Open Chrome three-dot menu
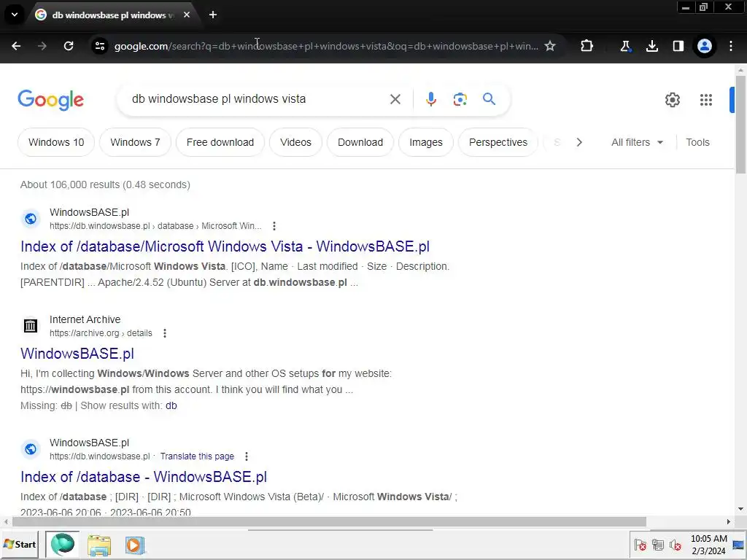Viewport: 747px width, 560px height. 731,46
